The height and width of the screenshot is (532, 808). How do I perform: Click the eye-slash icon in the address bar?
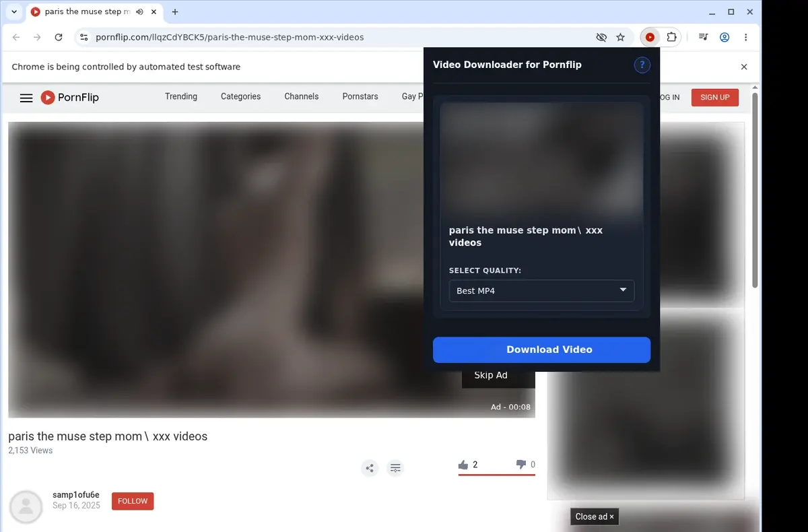click(601, 38)
